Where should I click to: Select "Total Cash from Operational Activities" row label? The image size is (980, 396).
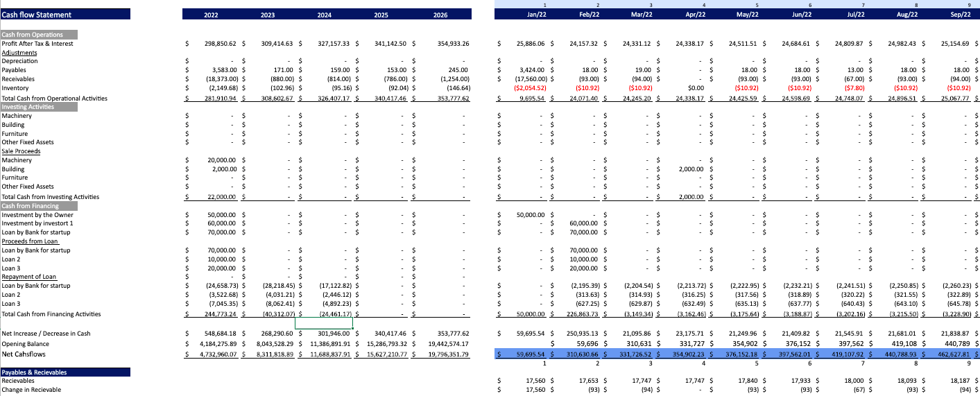54,98
